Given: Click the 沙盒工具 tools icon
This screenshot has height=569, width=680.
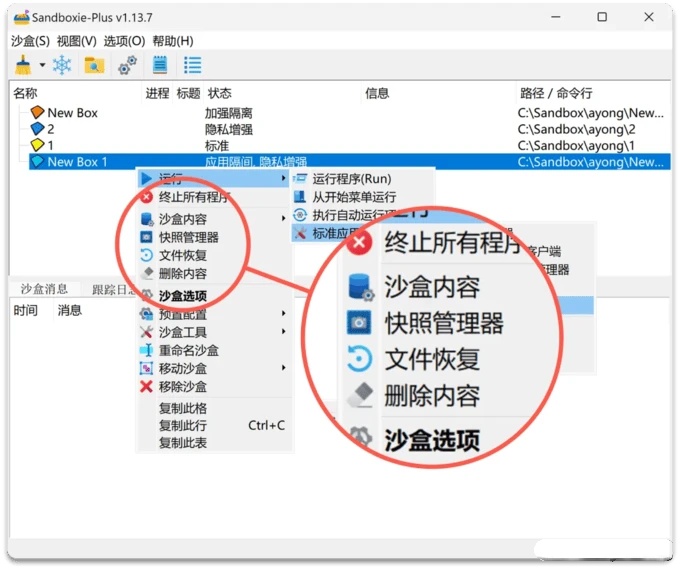Looking at the screenshot, I should click(147, 332).
